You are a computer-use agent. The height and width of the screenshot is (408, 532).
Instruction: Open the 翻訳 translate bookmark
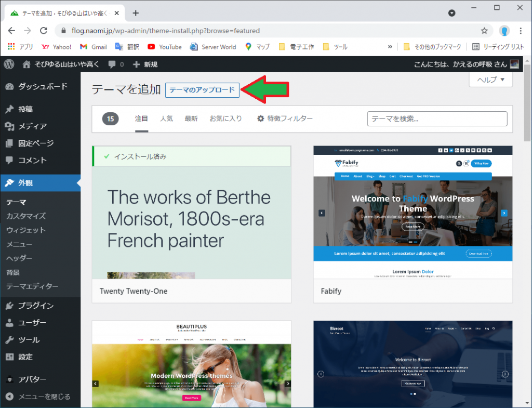point(127,47)
